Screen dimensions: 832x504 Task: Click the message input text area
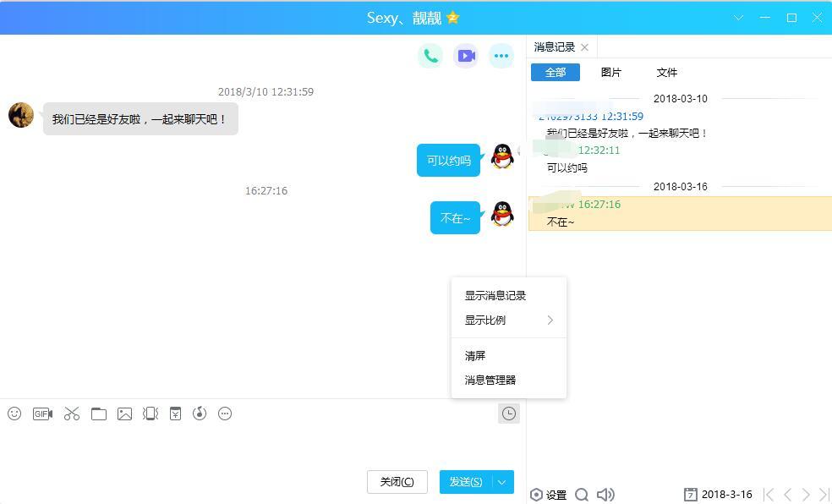coord(263,446)
